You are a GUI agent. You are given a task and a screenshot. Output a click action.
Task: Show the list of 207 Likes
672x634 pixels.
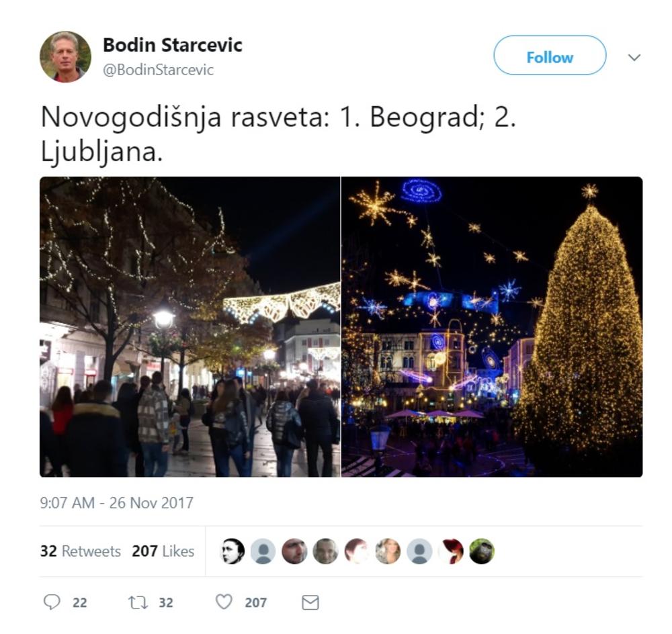tap(163, 551)
